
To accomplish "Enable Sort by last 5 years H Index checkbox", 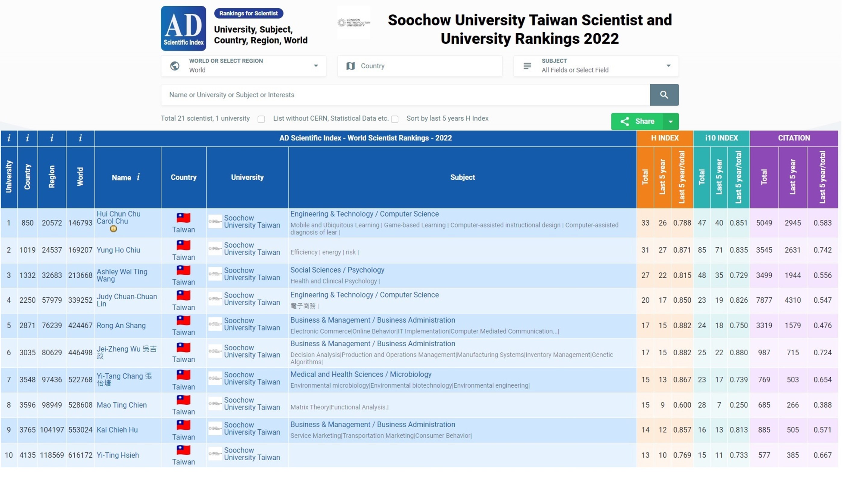I will coord(395,119).
